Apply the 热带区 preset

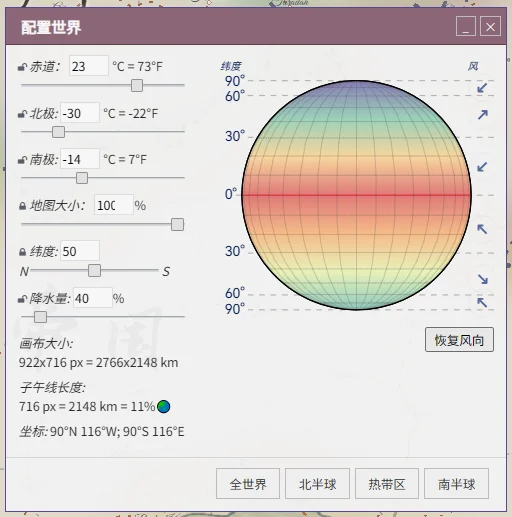387,484
